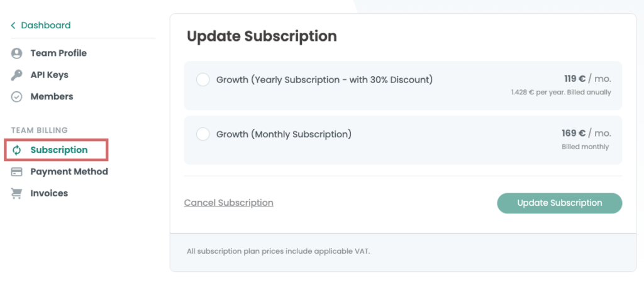Select the Growth Monthly Subscription radio button
Viewport: 644px width, 282px height.
click(203, 135)
